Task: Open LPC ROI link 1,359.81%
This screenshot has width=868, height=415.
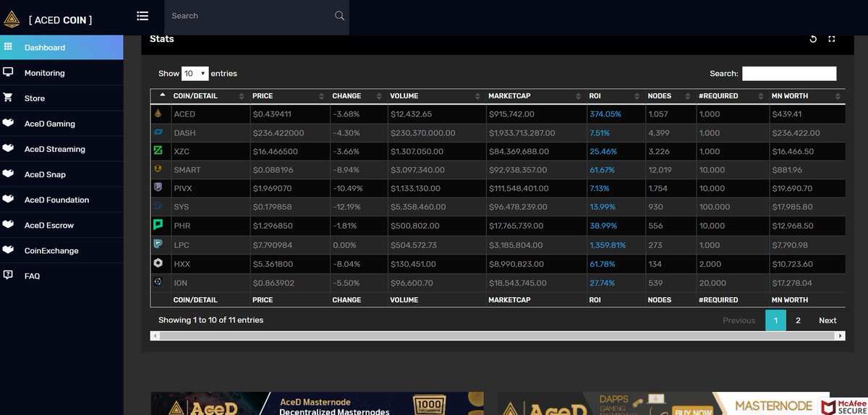Action: [608, 245]
